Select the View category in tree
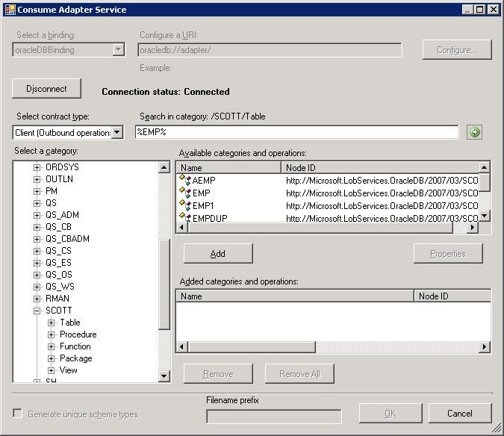Screen dimensions: 504x436 click(x=69, y=370)
